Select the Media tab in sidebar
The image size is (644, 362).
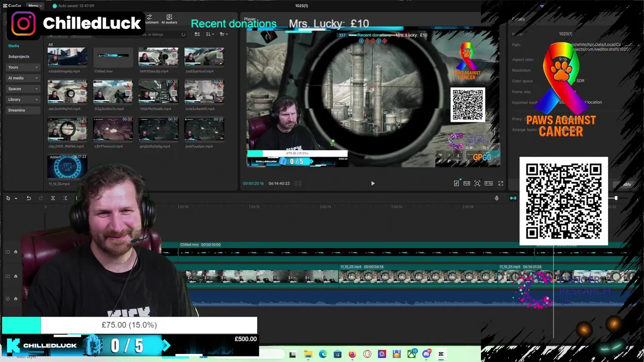[x=14, y=46]
